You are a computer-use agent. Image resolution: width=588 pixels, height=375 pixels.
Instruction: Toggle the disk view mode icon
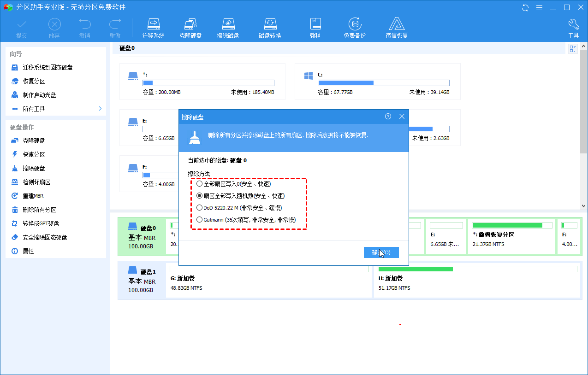pyautogui.click(x=573, y=49)
